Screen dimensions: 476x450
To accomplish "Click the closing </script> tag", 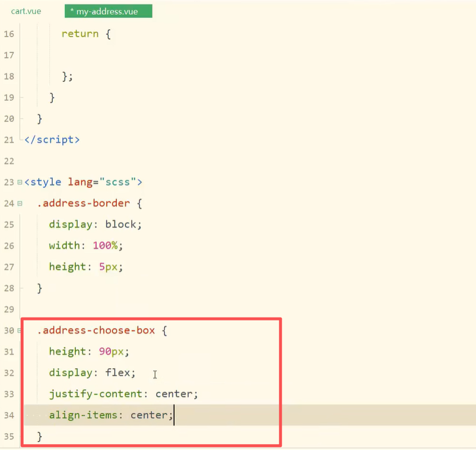I will pos(52,140).
